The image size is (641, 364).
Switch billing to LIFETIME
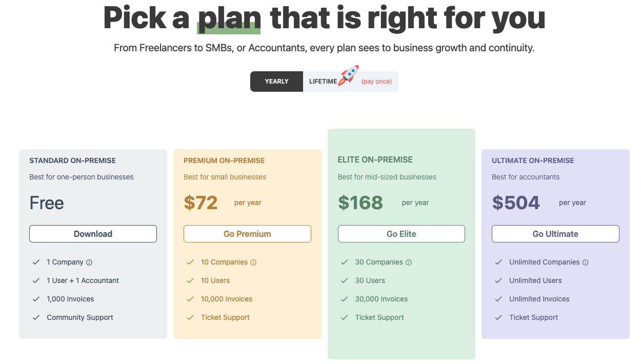click(324, 81)
